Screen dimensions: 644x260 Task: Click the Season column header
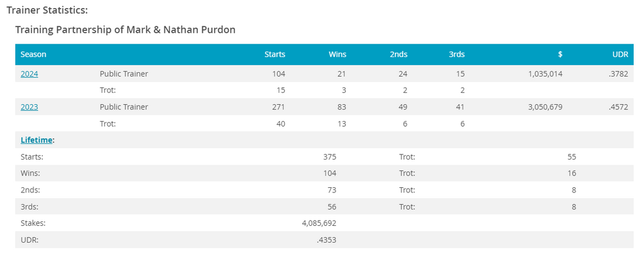click(x=33, y=55)
